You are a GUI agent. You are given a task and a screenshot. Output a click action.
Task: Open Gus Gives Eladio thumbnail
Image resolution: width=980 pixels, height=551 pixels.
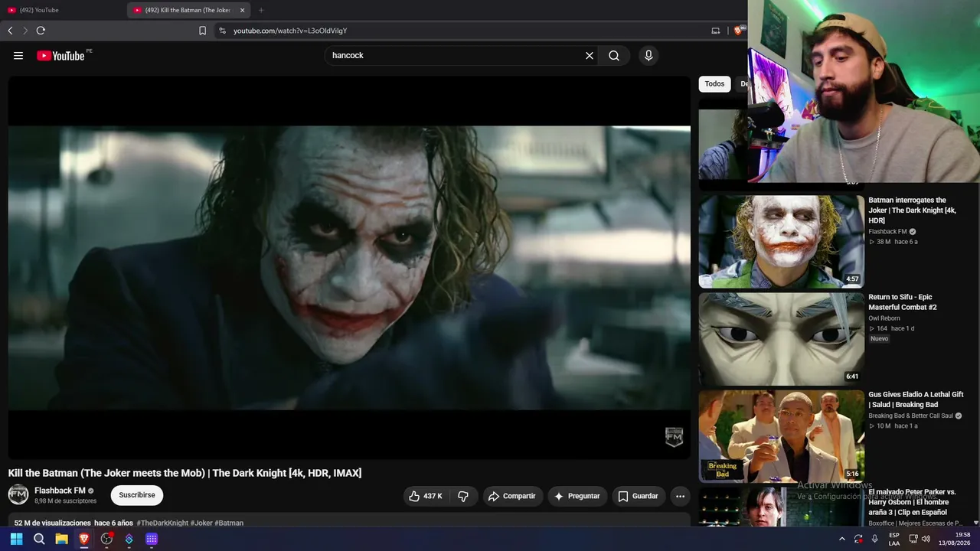(782, 436)
